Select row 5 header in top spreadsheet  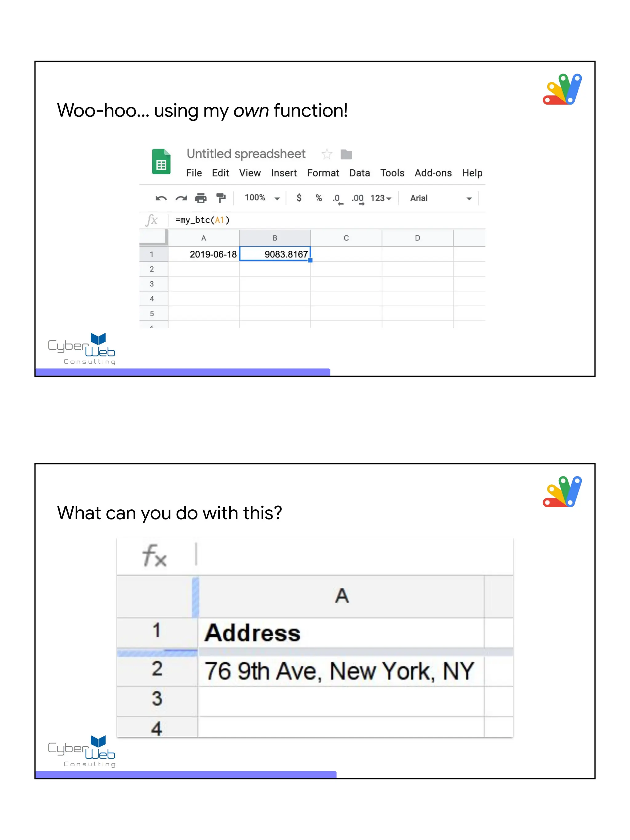pyautogui.click(x=154, y=313)
